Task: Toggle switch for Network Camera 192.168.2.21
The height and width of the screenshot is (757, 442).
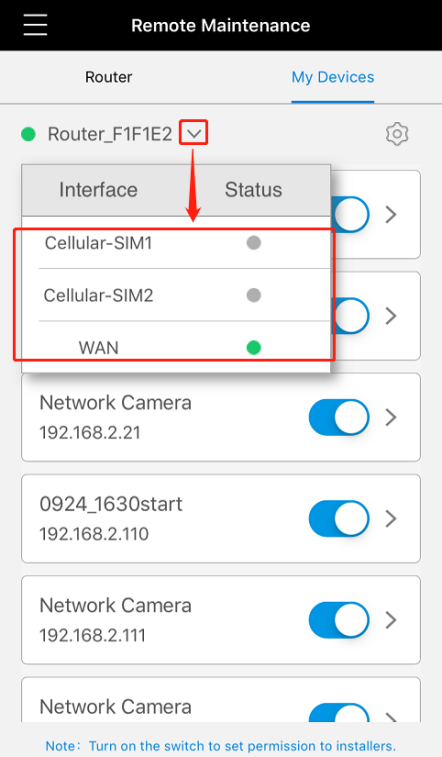Action: pyautogui.click(x=339, y=417)
